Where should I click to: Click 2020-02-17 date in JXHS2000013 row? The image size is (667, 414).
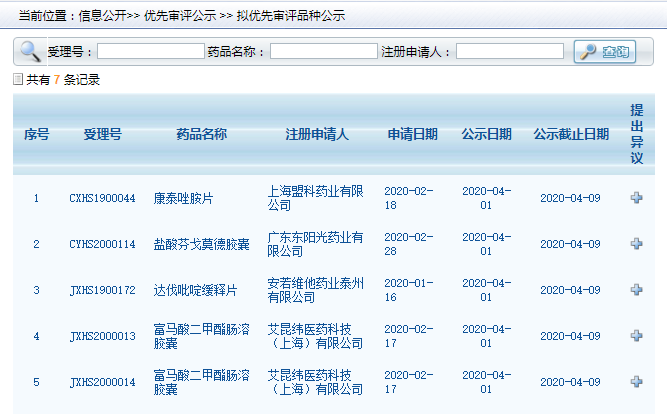(x=409, y=336)
